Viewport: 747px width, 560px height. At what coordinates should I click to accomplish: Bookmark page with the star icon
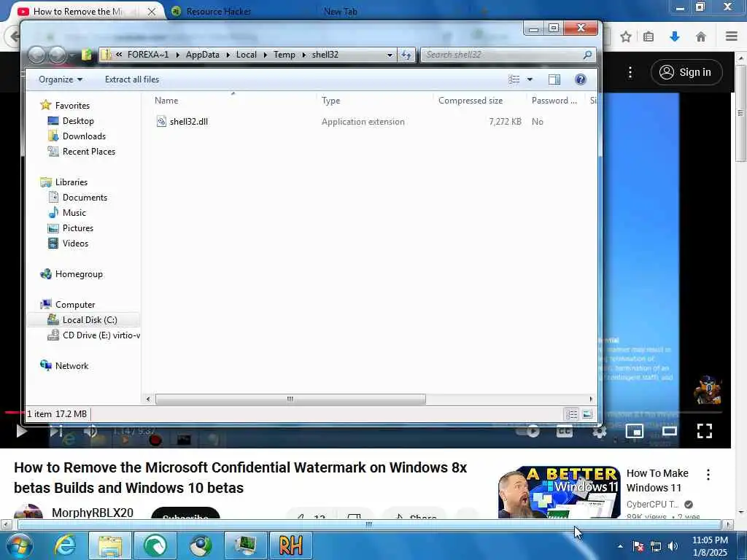point(625,36)
